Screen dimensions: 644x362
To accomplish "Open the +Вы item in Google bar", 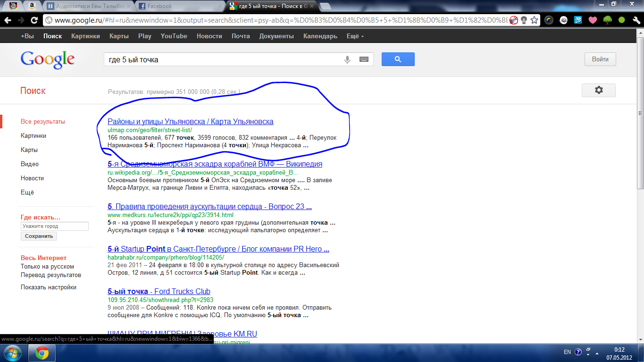I will pos(27,36).
